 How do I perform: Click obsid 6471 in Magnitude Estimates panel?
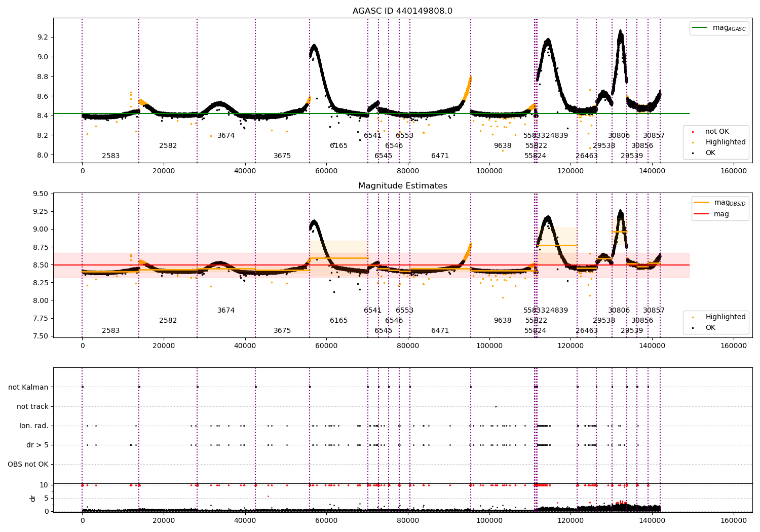[440, 331]
